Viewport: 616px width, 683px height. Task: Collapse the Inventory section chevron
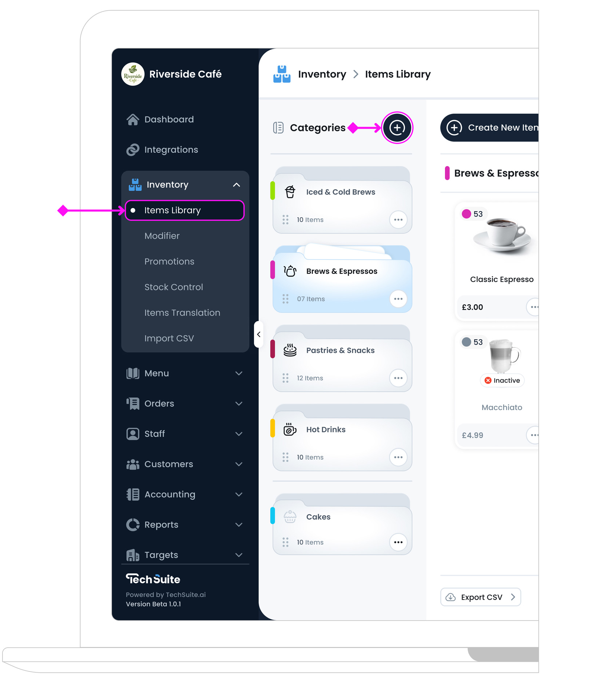click(x=237, y=185)
